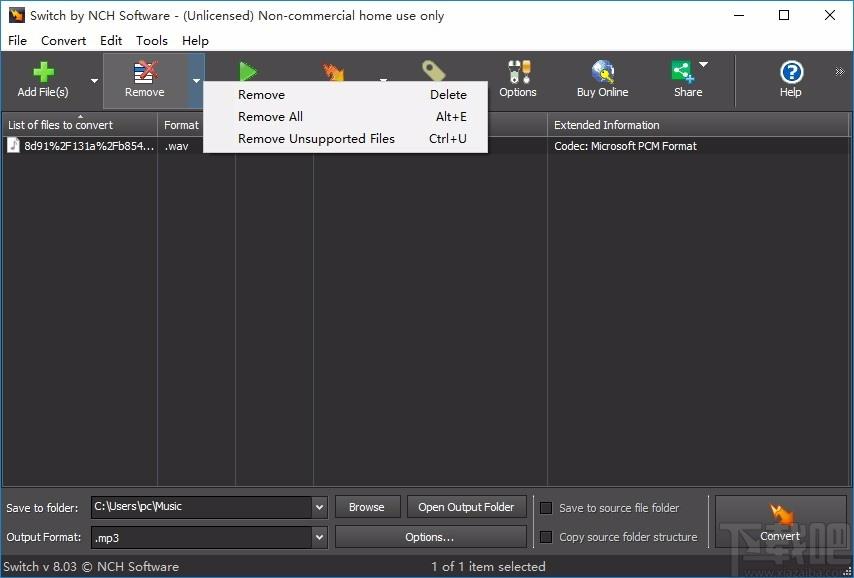Click the Share toolbar icon
The height and width of the screenshot is (578, 854).
point(682,72)
